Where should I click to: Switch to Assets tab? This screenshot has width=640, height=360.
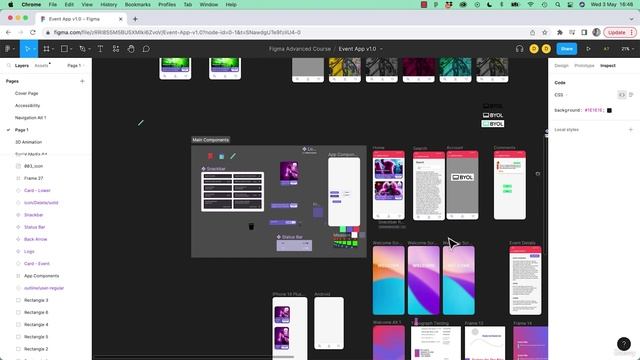41,65
